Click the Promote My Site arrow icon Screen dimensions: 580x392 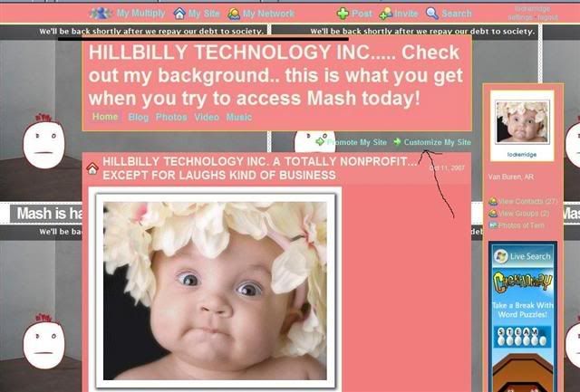(x=320, y=142)
